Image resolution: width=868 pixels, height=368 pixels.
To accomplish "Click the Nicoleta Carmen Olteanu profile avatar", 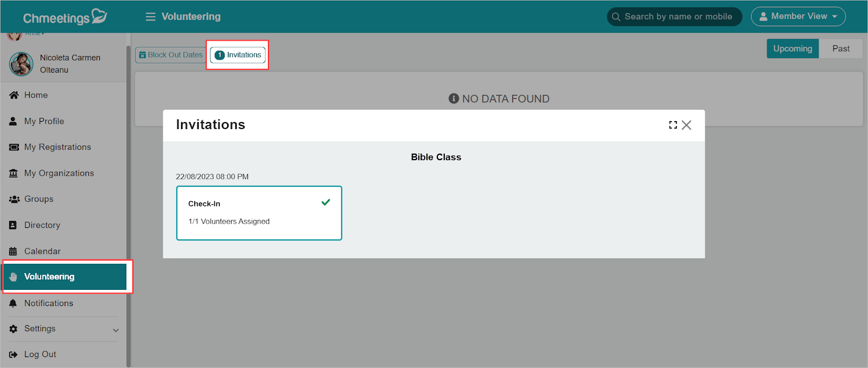I will pos(21,64).
